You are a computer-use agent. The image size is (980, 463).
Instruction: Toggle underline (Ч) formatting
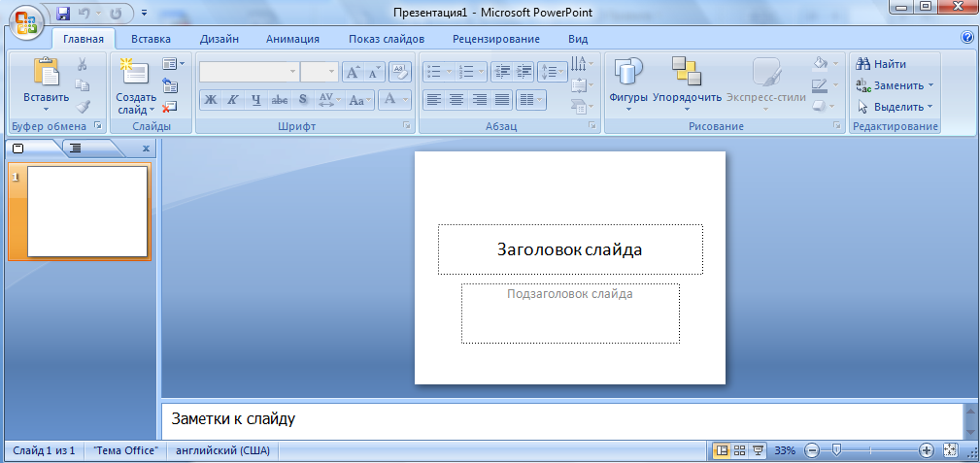[255, 100]
